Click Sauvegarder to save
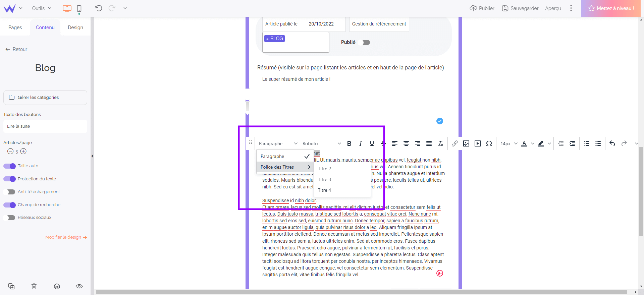The height and width of the screenshot is (295, 644). [x=520, y=8]
